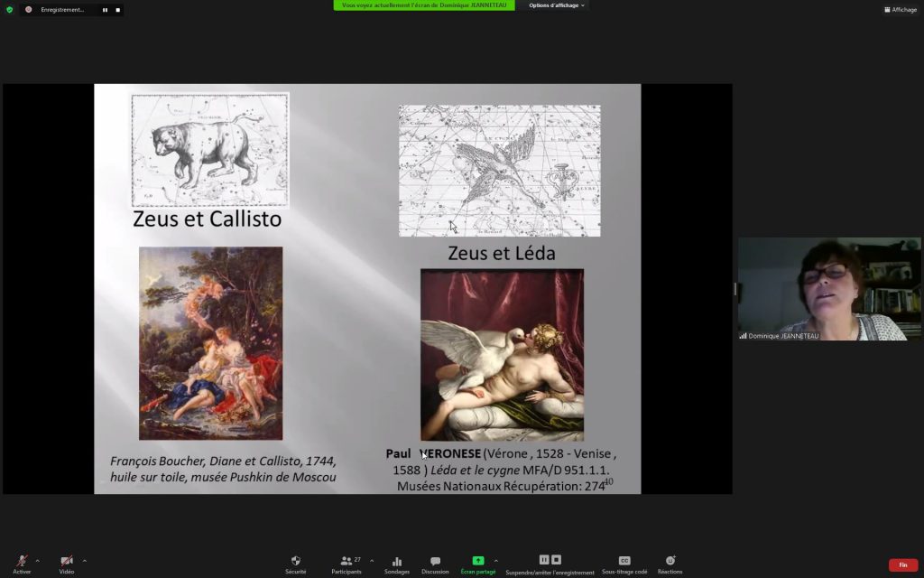Expand chevron beside Écran partagé
Image resolution: width=924 pixels, height=578 pixels.
pyautogui.click(x=495, y=561)
